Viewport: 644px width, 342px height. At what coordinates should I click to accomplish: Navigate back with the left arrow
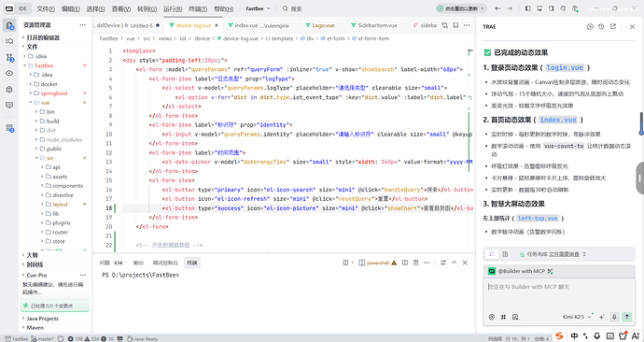pyautogui.click(x=497, y=8)
